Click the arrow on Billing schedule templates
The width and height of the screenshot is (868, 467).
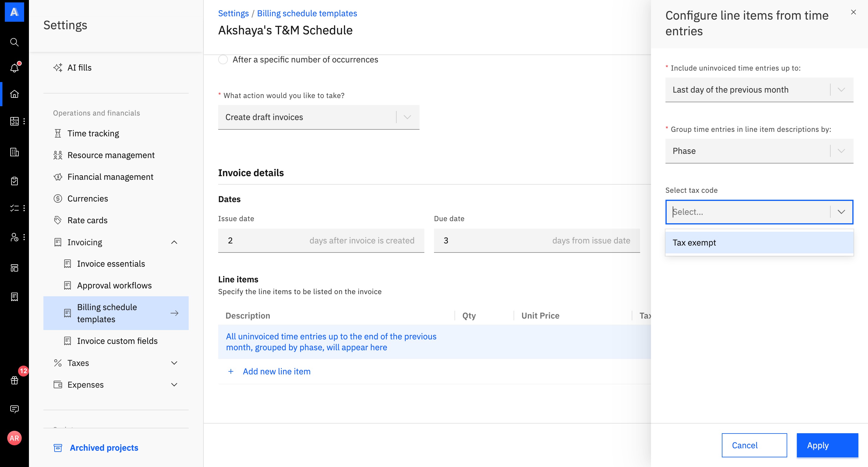coord(174,313)
